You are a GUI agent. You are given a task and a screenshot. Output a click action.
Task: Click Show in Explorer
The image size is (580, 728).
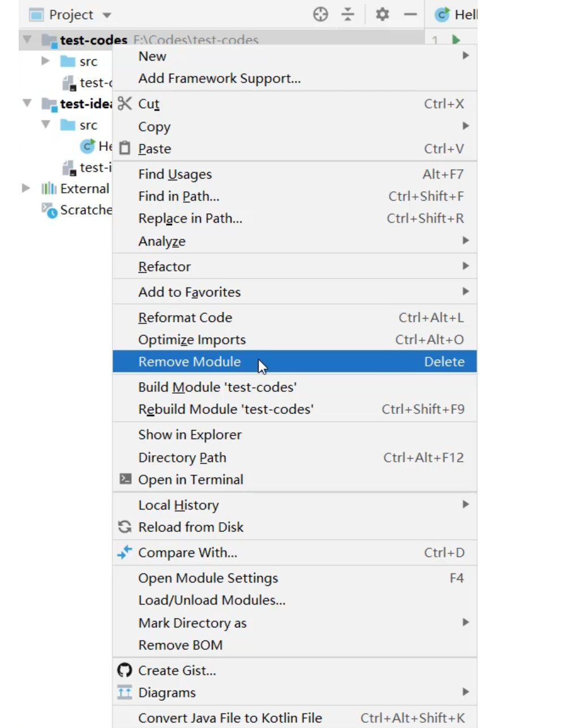(x=190, y=434)
